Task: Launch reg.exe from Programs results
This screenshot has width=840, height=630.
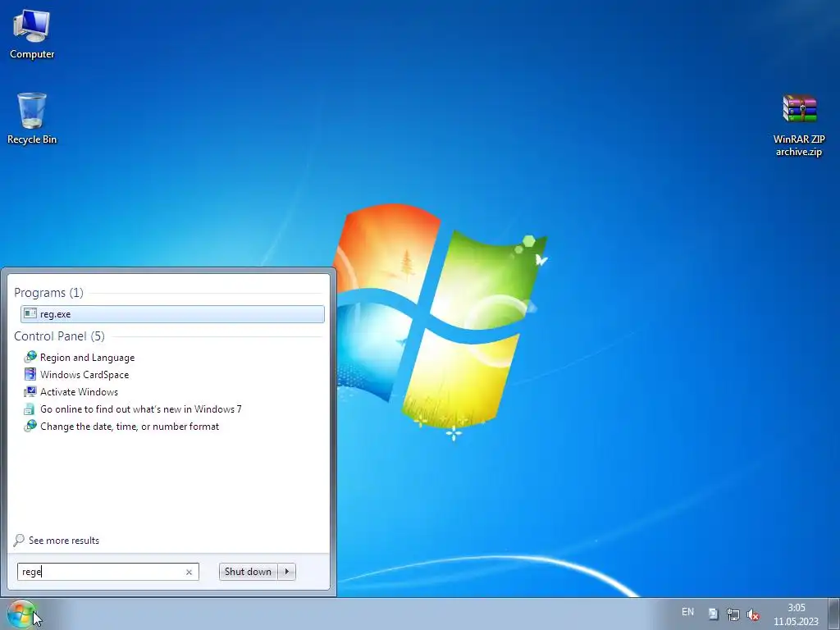Action: point(172,314)
